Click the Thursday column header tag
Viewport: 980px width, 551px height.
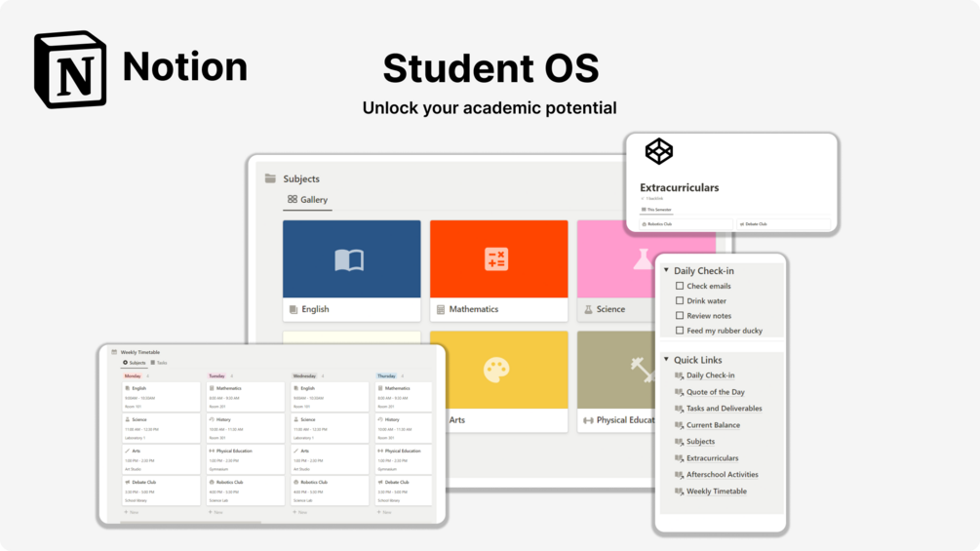click(x=386, y=376)
